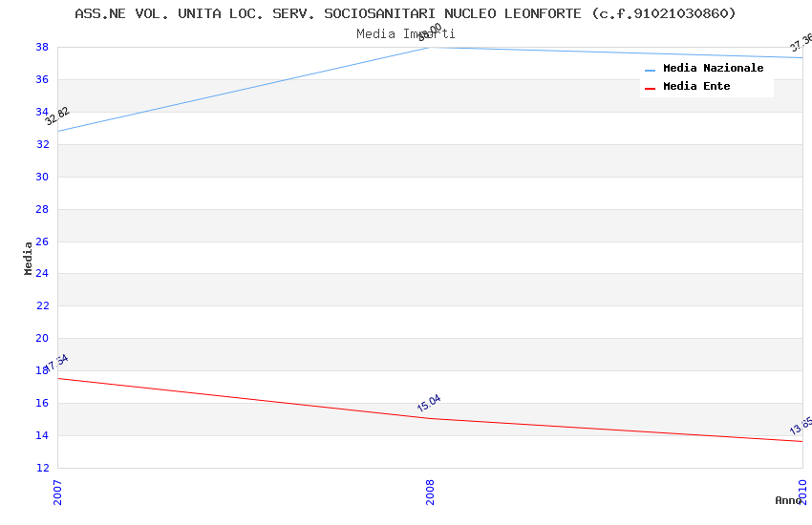Screen dimensions: 812x525
Task: Click the red Media Ente legend swatch
Action: 650,89
